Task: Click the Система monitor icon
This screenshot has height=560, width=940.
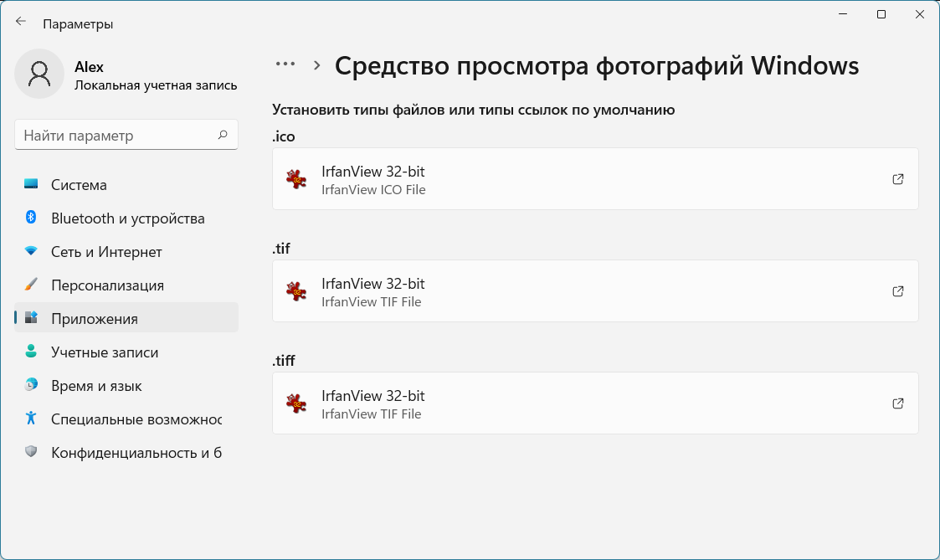Action: tap(31, 184)
